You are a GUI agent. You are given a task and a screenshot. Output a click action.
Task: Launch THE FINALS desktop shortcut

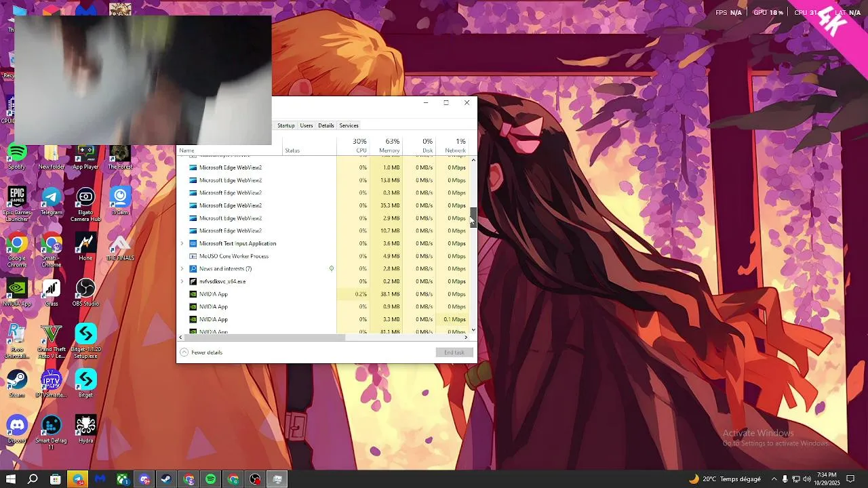120,247
